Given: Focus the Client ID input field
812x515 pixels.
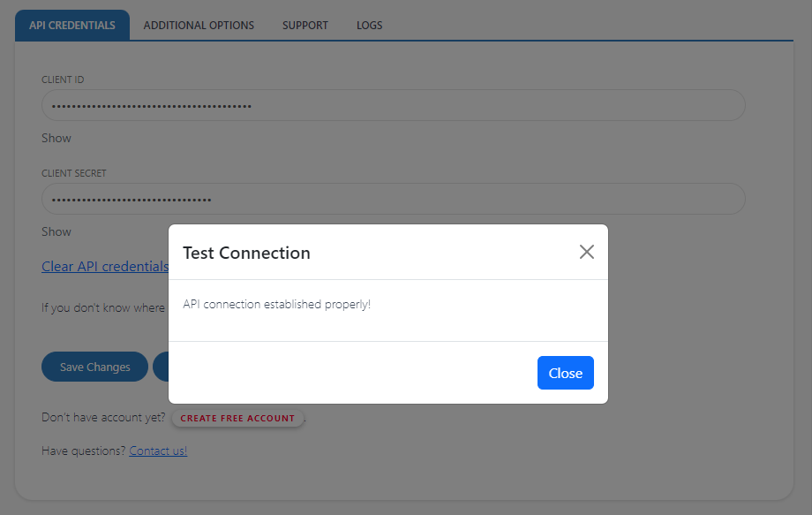Looking at the screenshot, I should click(393, 106).
